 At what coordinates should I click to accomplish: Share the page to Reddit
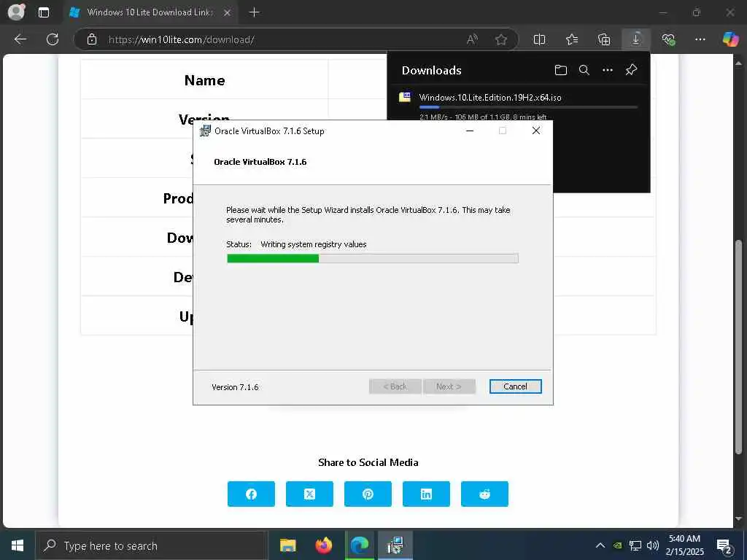484,494
